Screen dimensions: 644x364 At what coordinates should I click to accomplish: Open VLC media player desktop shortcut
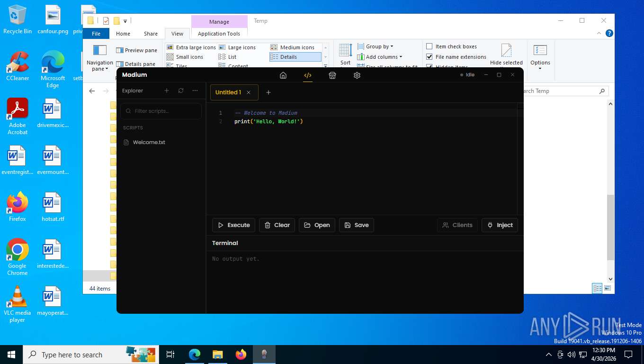[x=18, y=304]
